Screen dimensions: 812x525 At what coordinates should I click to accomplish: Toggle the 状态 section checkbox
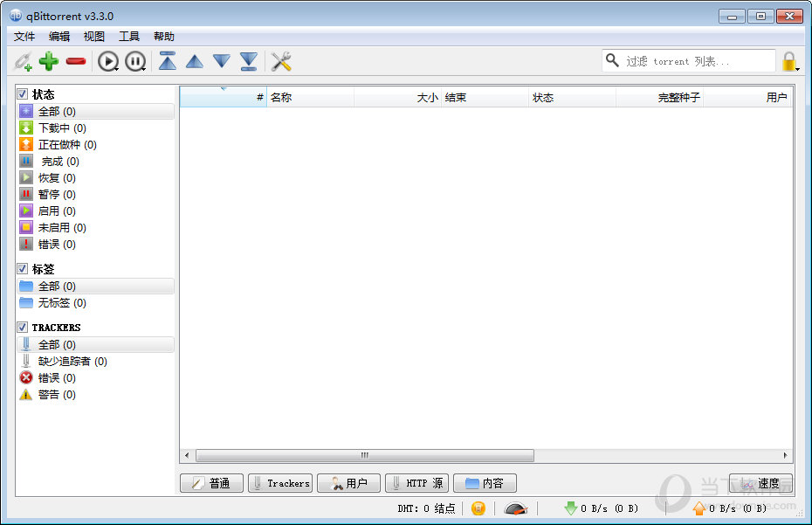click(23, 93)
